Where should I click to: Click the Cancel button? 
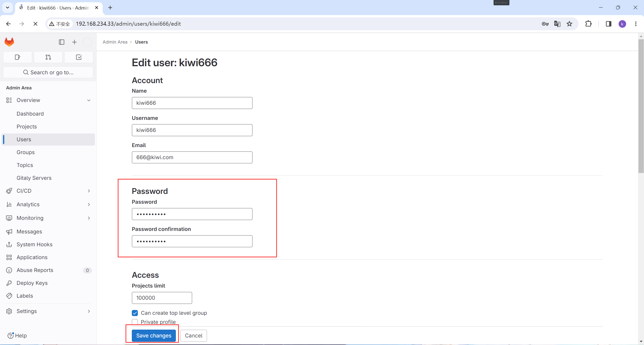(193, 336)
